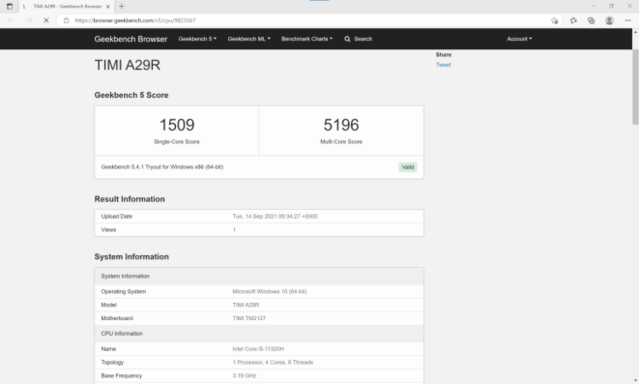Click the CPU Name Intel Core value
640x384 pixels.
258,349
